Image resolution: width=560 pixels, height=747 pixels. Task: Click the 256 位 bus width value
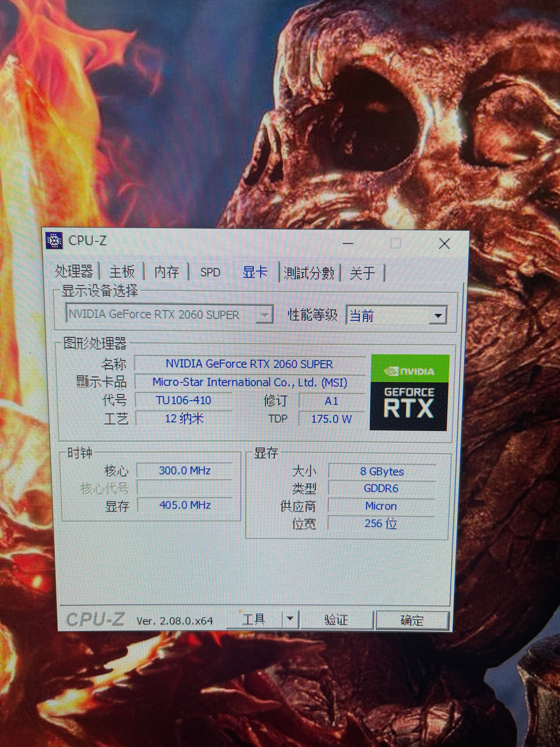pyautogui.click(x=381, y=523)
